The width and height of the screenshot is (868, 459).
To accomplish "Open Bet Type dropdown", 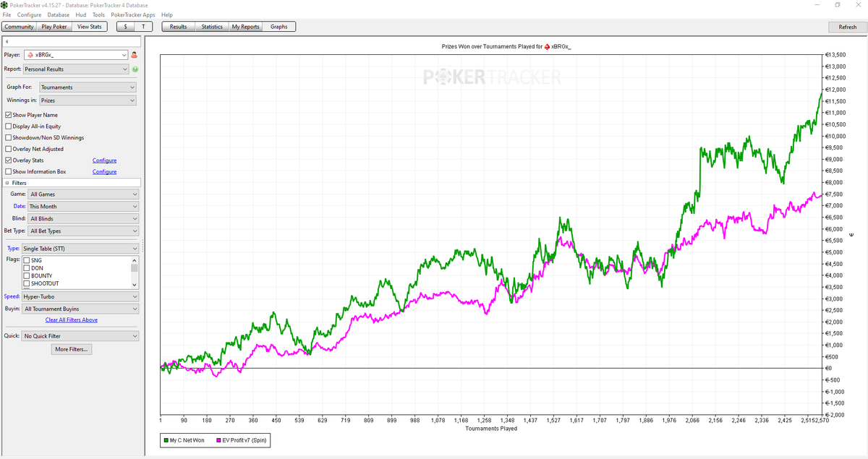I will [x=83, y=231].
